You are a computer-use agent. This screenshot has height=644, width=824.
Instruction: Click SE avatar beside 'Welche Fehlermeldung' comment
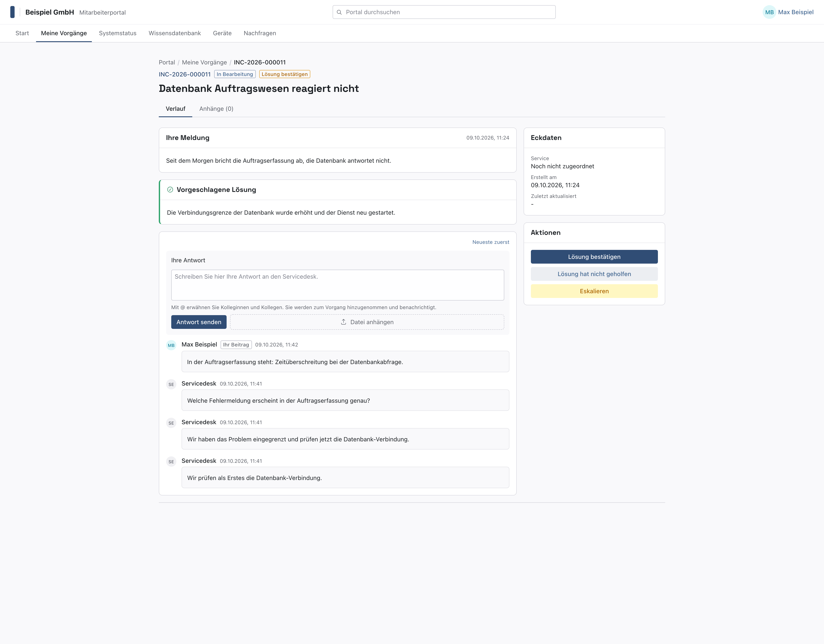coord(171,384)
